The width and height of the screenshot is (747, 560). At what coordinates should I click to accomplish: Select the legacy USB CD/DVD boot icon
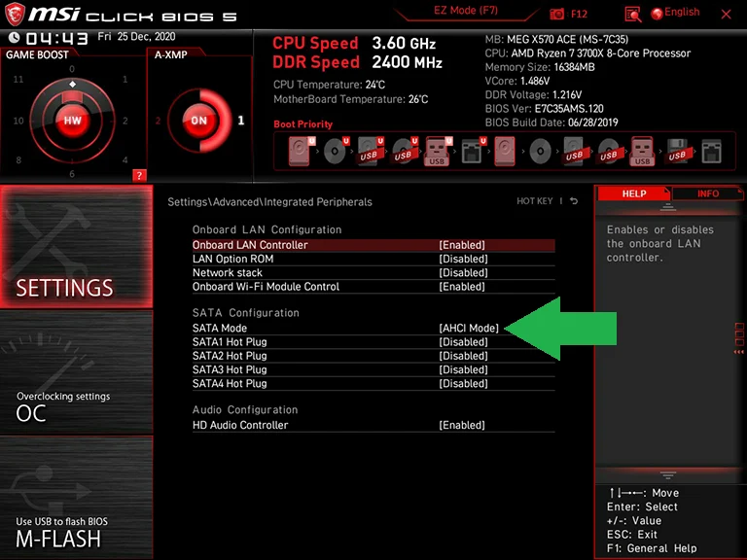[608, 151]
